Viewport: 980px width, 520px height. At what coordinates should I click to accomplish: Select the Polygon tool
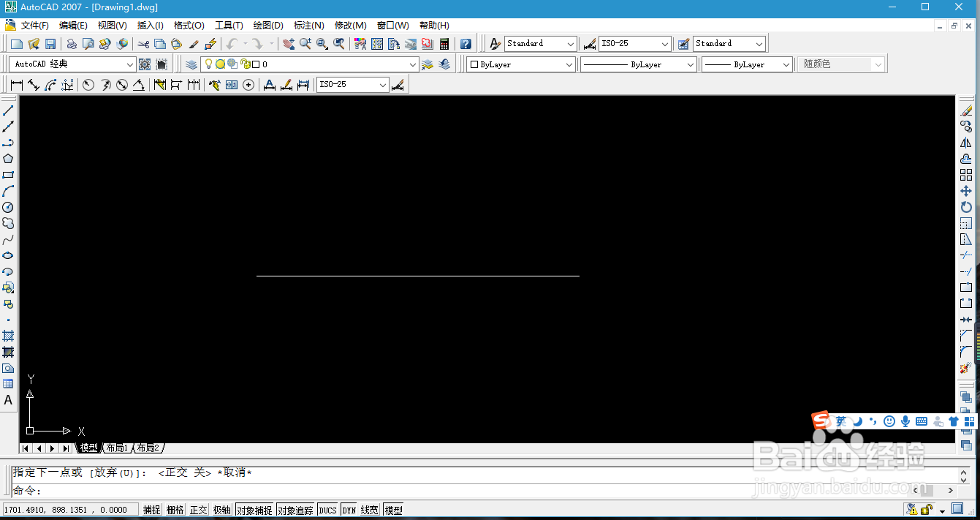pyautogui.click(x=8, y=159)
